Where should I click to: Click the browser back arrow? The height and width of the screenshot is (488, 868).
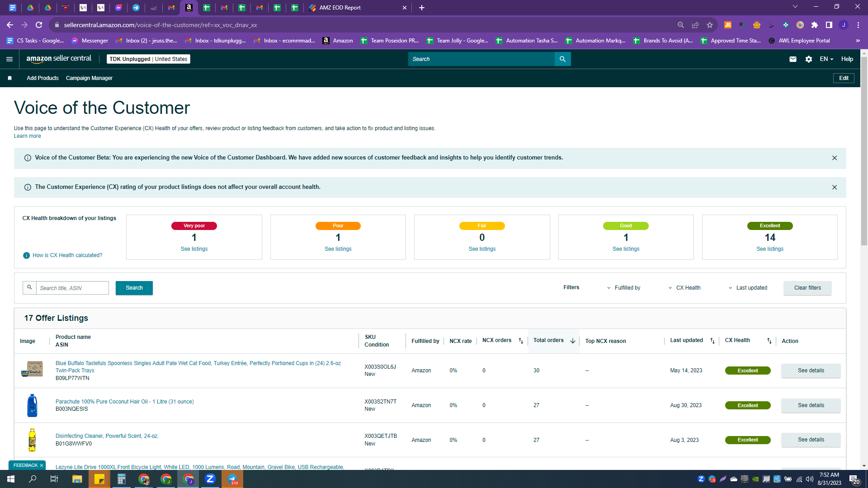(10, 25)
